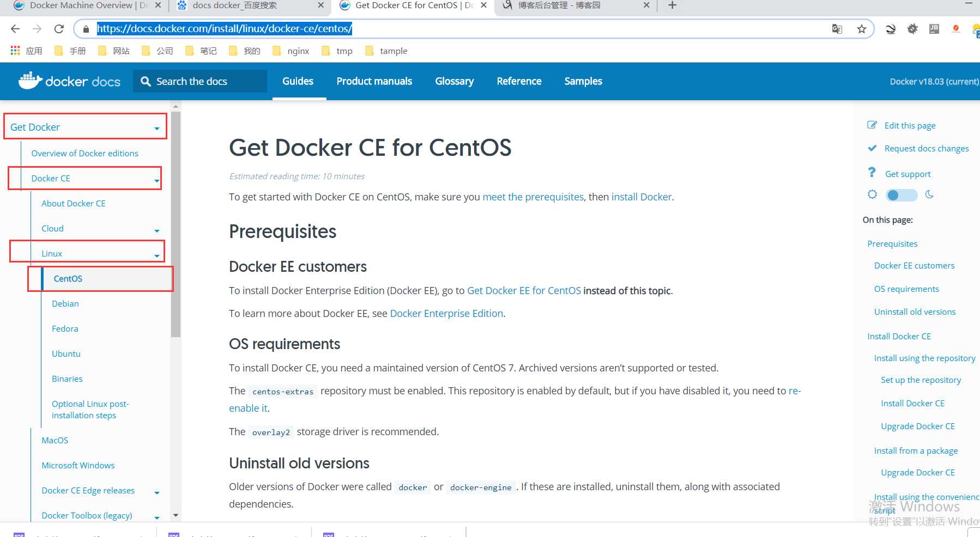Open Optional Linux post-installation steps
Viewport: 980px width, 537px height.
tap(90, 410)
